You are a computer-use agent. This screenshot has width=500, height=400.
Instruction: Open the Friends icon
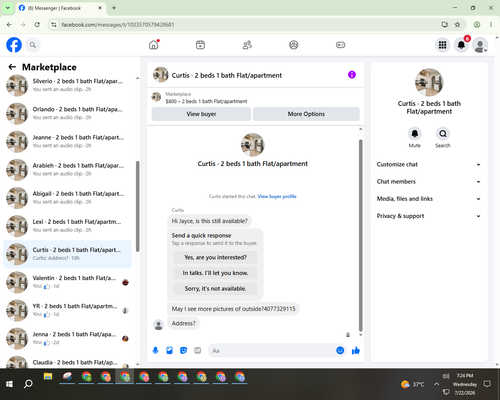click(x=247, y=45)
